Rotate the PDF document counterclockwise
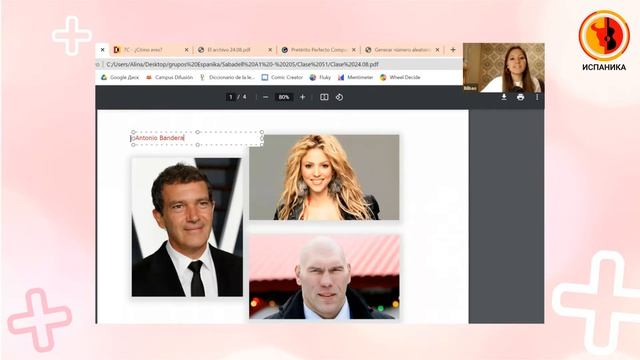This screenshot has height=360, width=640. (339, 97)
